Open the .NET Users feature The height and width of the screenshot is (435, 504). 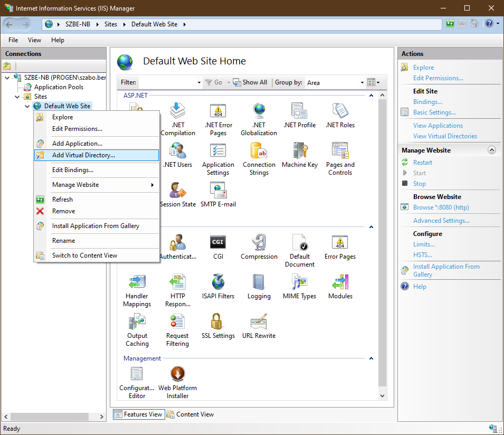point(178,155)
